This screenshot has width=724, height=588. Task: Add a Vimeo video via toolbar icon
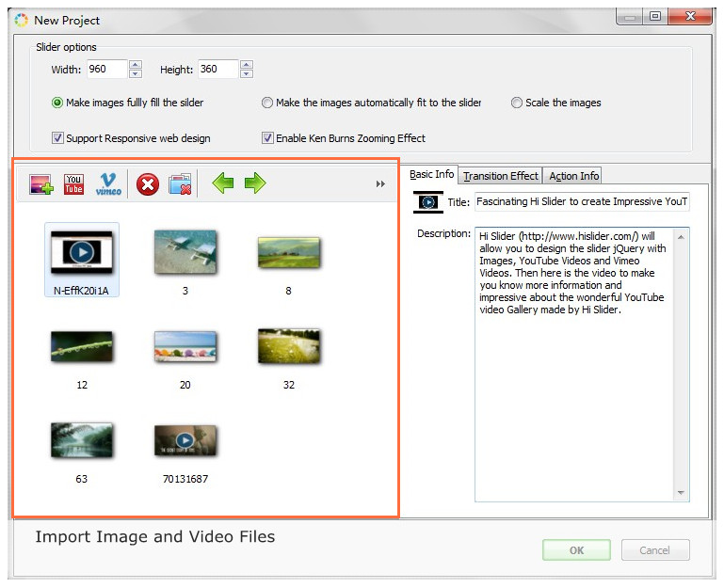point(108,184)
